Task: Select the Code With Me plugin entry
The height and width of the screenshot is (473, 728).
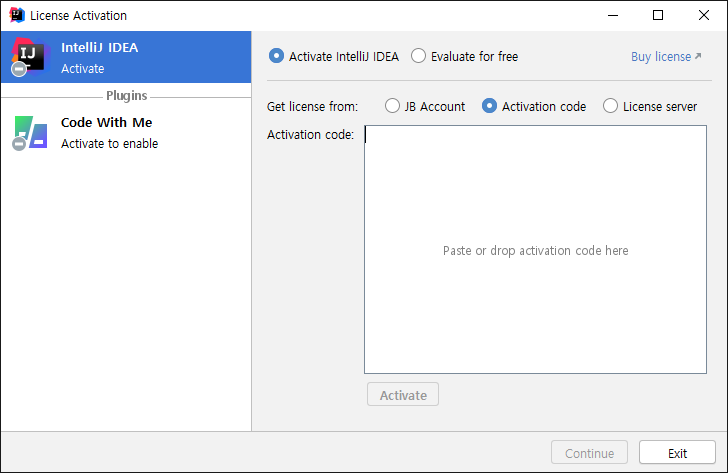Action: 126,133
